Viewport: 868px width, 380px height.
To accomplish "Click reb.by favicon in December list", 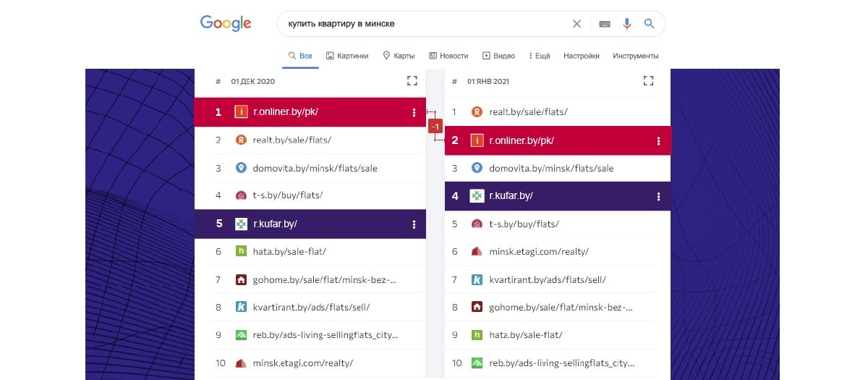I will click(242, 335).
